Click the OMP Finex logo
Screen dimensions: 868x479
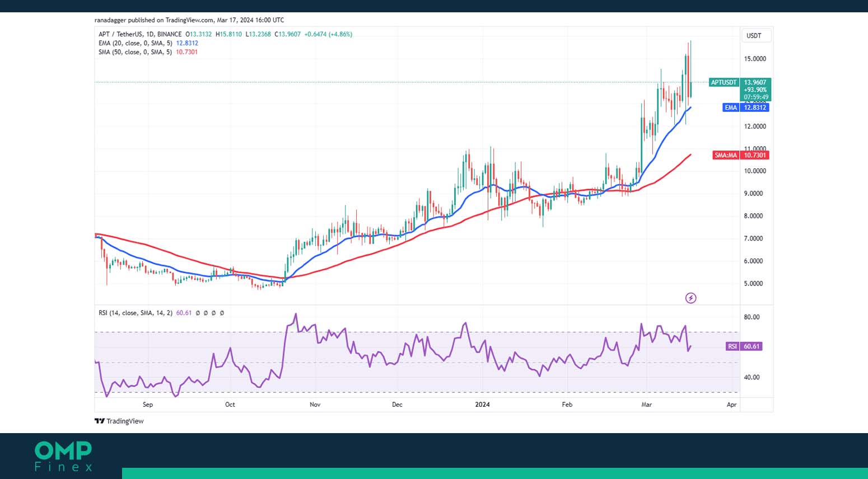pyautogui.click(x=63, y=457)
